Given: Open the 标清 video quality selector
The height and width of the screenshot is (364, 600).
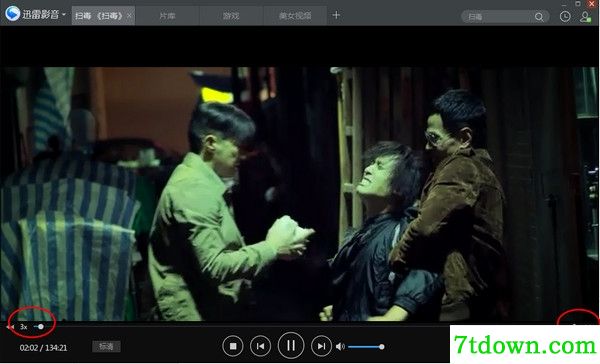Looking at the screenshot, I should (x=106, y=346).
